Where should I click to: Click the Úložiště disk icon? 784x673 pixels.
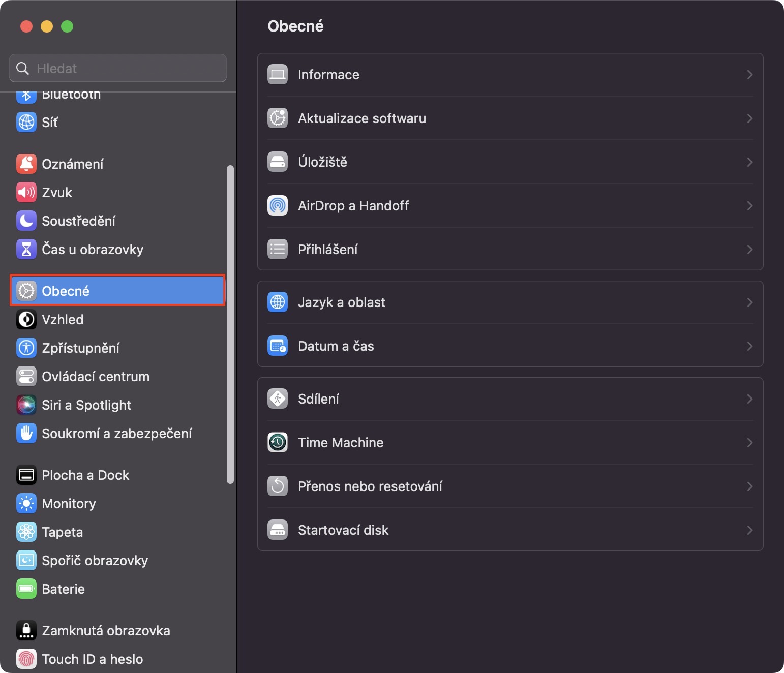pos(278,162)
